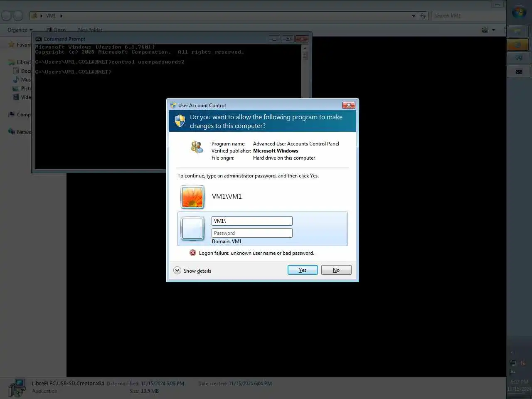Click the Advanced User Accounts program icon
The height and width of the screenshot is (399, 532).
[x=197, y=147]
